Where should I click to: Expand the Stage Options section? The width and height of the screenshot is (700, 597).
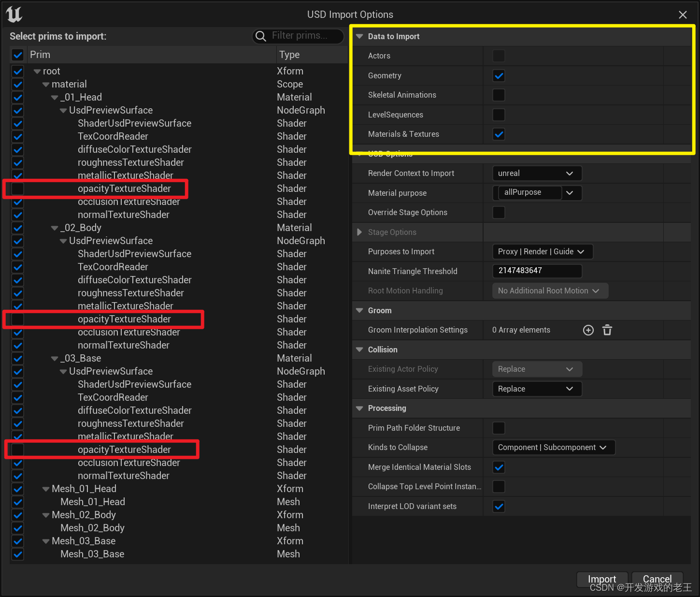click(x=359, y=232)
